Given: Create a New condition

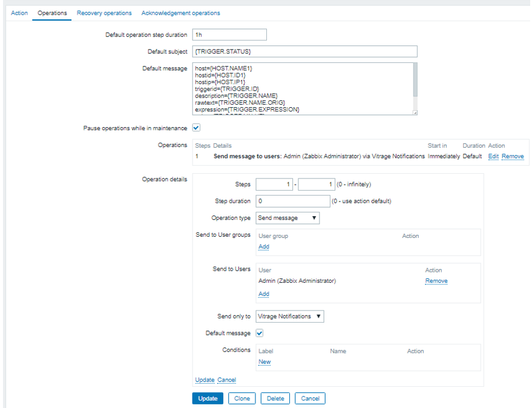Looking at the screenshot, I should (x=264, y=362).
